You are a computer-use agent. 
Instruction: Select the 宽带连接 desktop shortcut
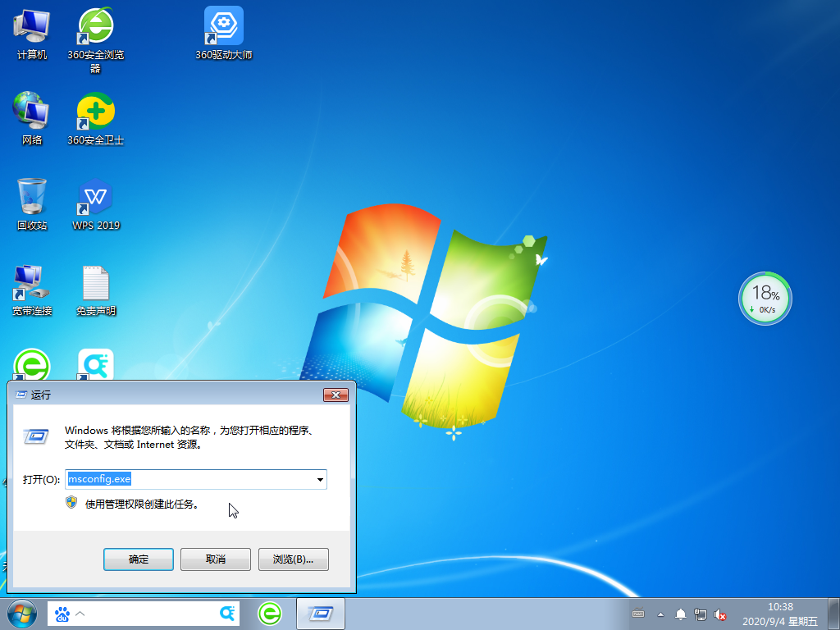32,290
